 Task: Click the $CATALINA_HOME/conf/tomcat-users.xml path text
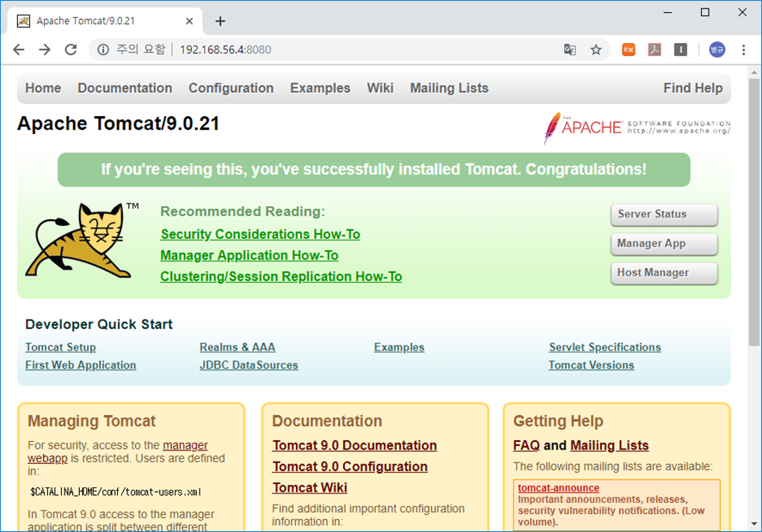pos(115,492)
